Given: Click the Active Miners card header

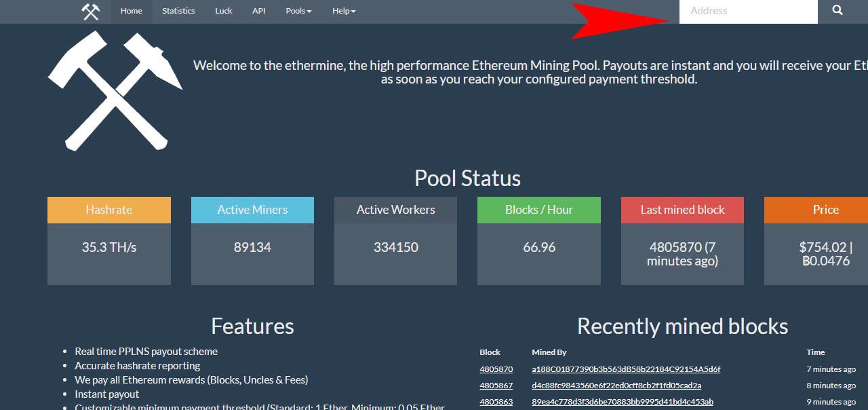Looking at the screenshot, I should pos(252,210).
